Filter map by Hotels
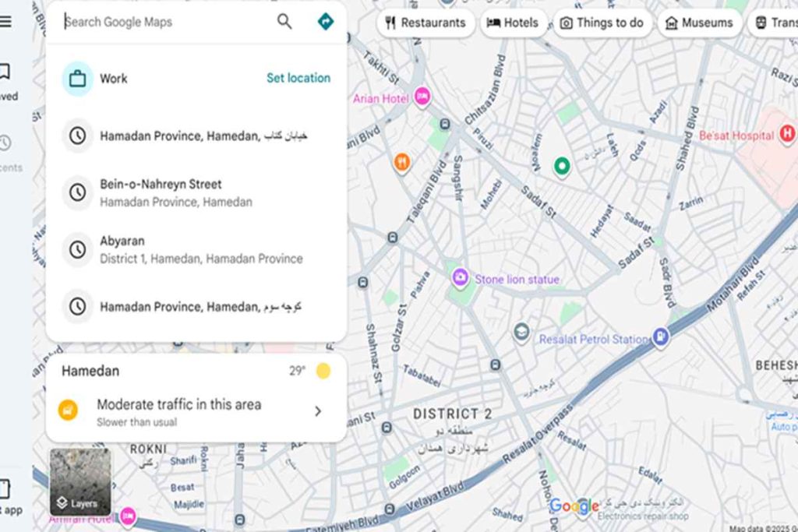 513,23
